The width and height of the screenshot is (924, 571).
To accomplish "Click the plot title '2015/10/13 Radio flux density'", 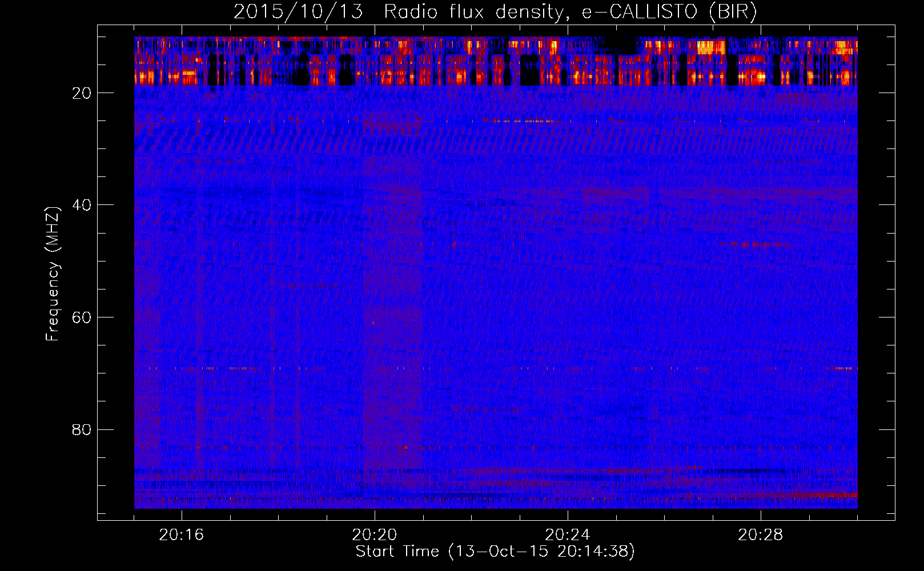I will click(495, 12).
